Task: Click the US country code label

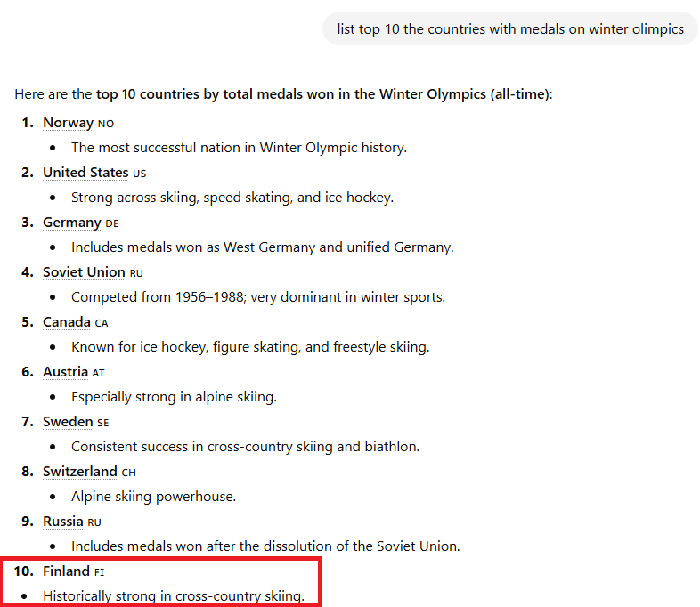Action: pyautogui.click(x=139, y=174)
